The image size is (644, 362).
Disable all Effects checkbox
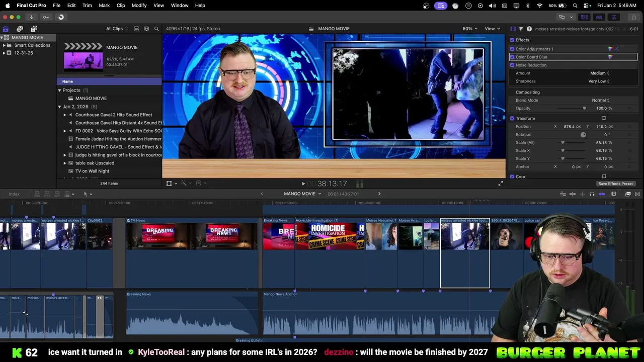pos(512,40)
